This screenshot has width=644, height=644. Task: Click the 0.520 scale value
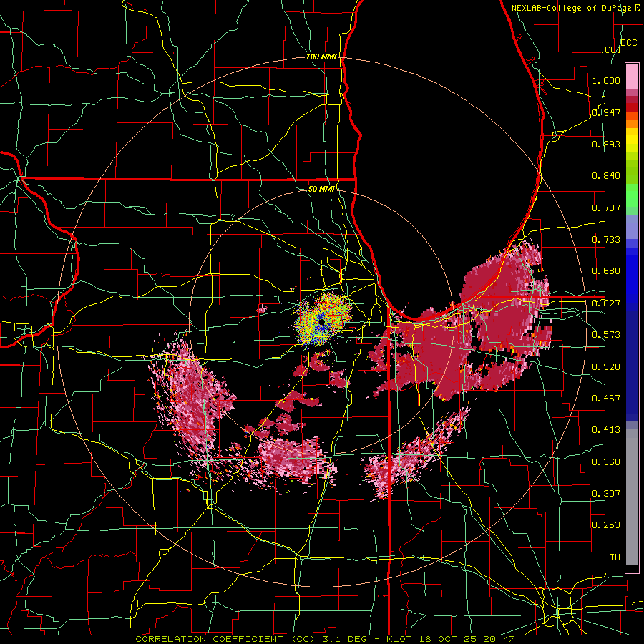[606, 367]
